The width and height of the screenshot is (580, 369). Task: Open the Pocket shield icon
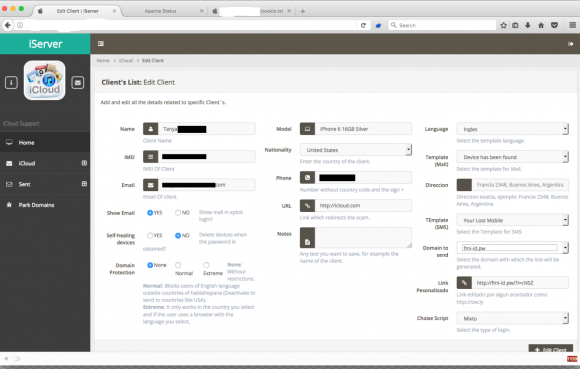[x=554, y=25]
